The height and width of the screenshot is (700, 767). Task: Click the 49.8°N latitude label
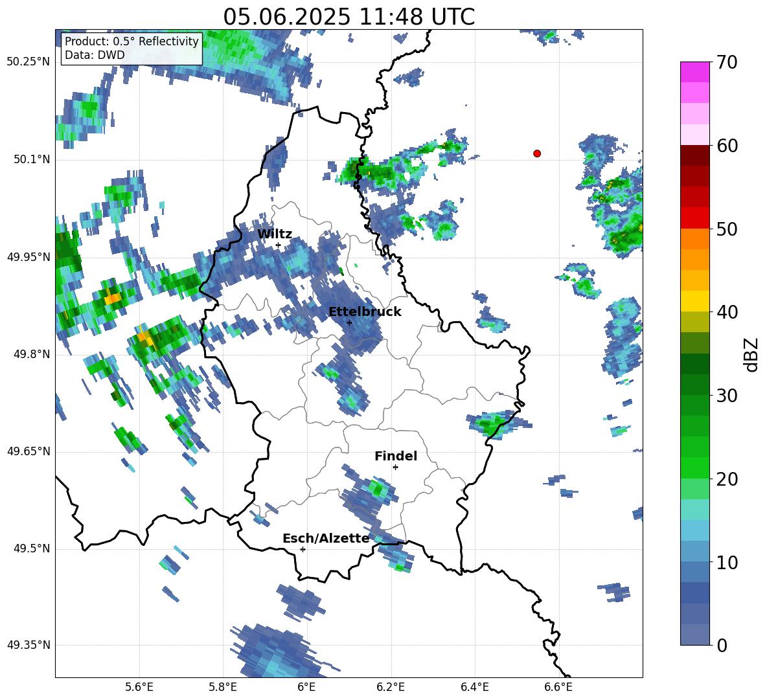pos(32,354)
